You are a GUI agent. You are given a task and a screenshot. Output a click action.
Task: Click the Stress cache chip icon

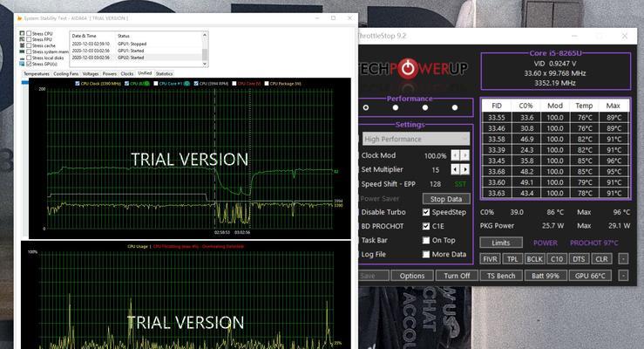22,45
